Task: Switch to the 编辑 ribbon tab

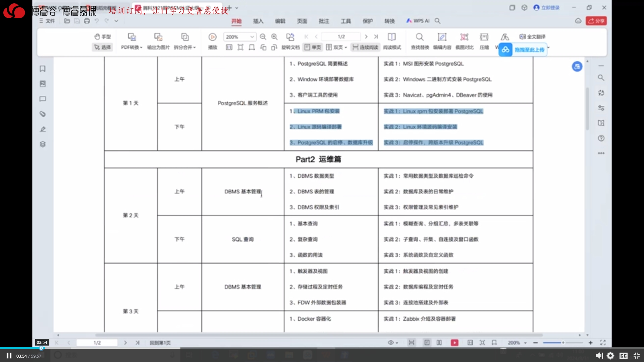Action: coord(280,21)
